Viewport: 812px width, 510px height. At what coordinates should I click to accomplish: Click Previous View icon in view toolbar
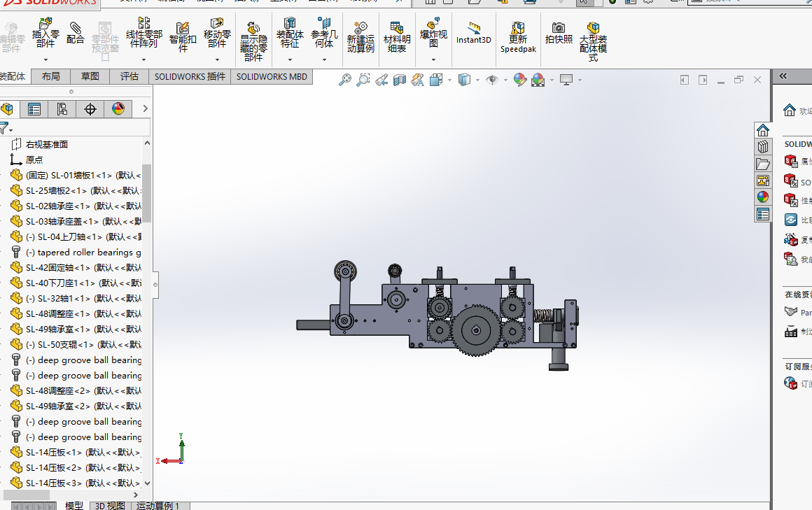[381, 80]
